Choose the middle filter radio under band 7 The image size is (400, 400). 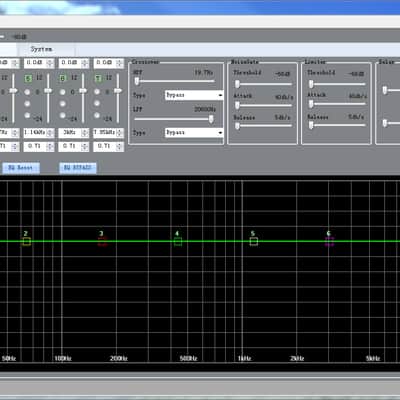click(97, 104)
